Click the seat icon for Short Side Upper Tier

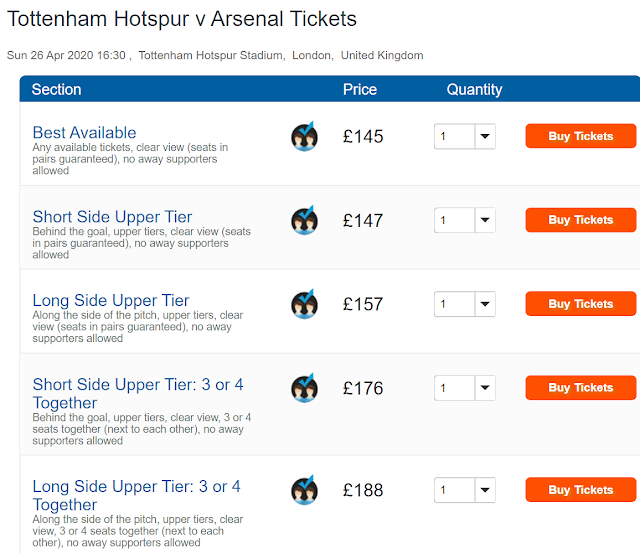click(304, 220)
